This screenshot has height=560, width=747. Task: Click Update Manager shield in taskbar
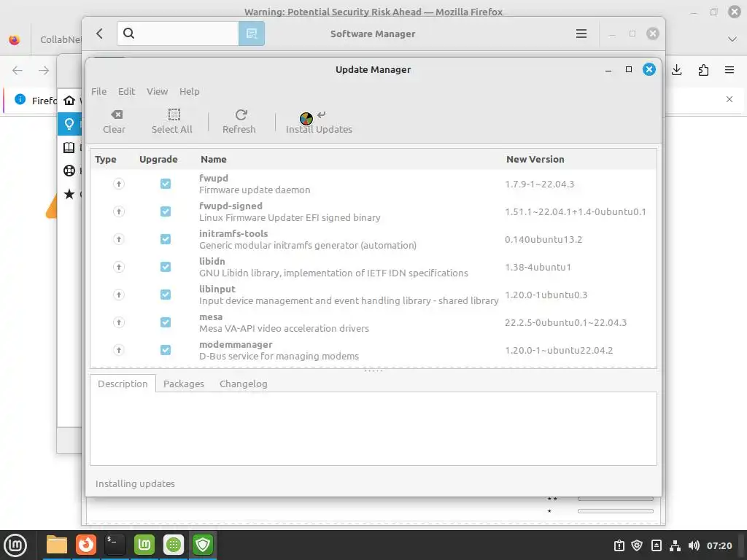tap(203, 545)
